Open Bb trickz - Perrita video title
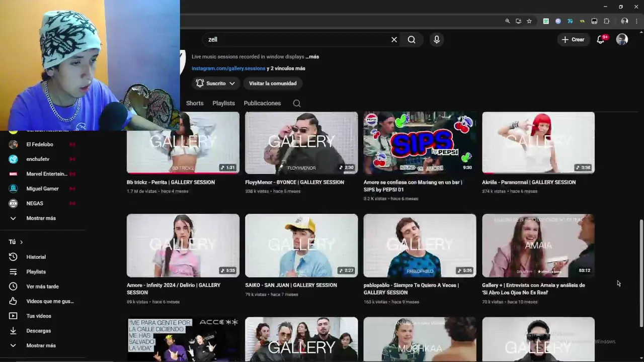The width and height of the screenshot is (644, 362). pos(171,183)
